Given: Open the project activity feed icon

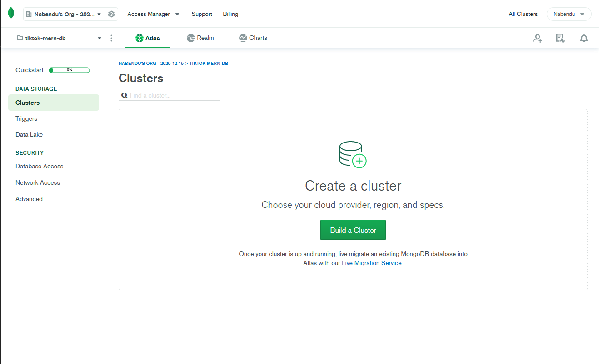Looking at the screenshot, I should (x=561, y=38).
